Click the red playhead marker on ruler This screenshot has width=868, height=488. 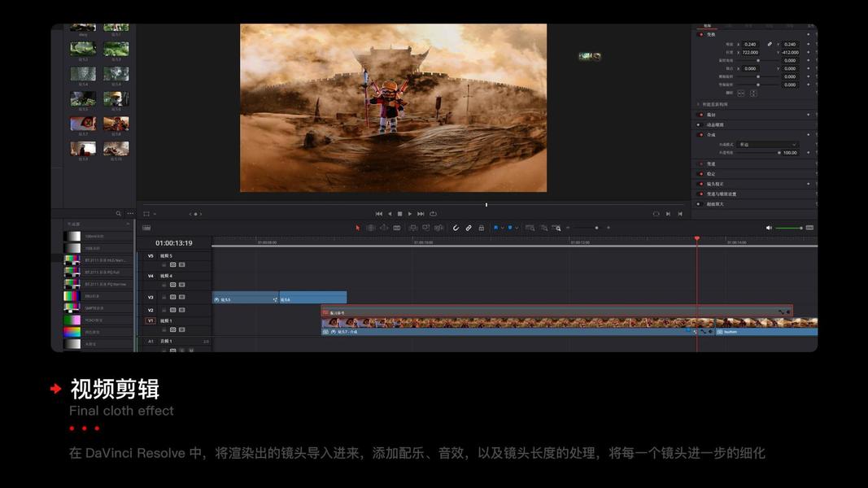697,238
